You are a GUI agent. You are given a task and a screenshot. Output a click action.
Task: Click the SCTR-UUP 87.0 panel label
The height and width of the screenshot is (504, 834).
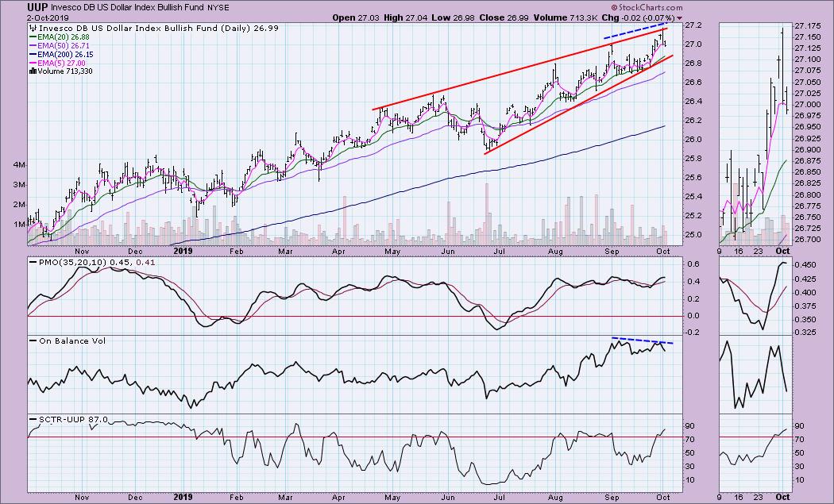click(73, 419)
